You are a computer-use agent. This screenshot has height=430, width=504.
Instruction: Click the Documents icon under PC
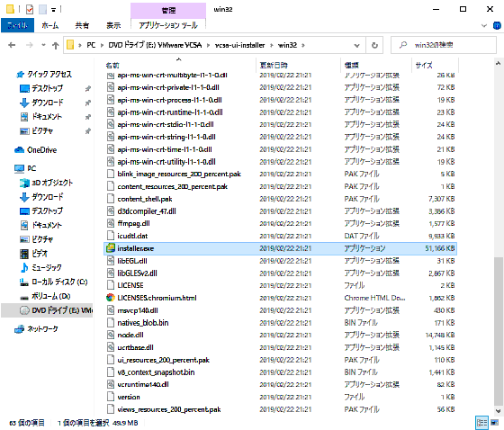(x=24, y=225)
